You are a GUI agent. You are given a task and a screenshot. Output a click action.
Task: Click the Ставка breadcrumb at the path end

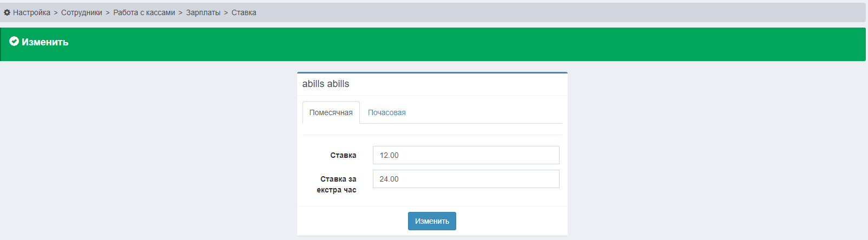244,12
